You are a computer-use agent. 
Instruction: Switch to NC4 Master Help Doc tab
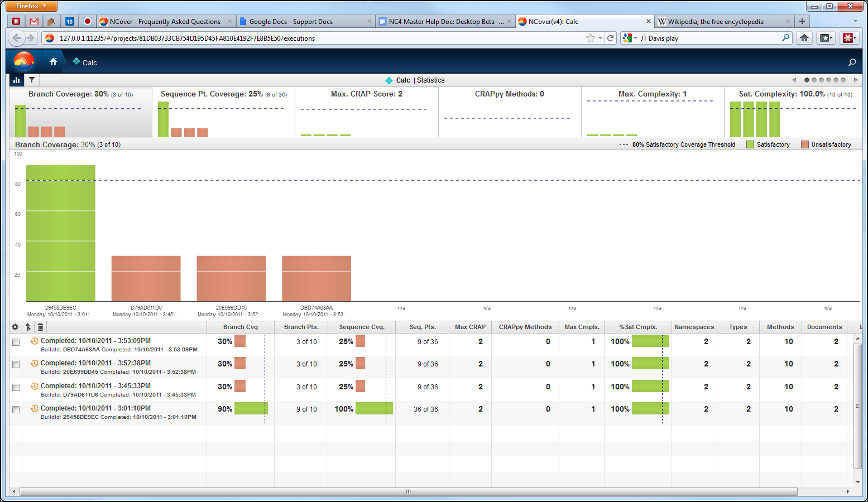pos(446,21)
